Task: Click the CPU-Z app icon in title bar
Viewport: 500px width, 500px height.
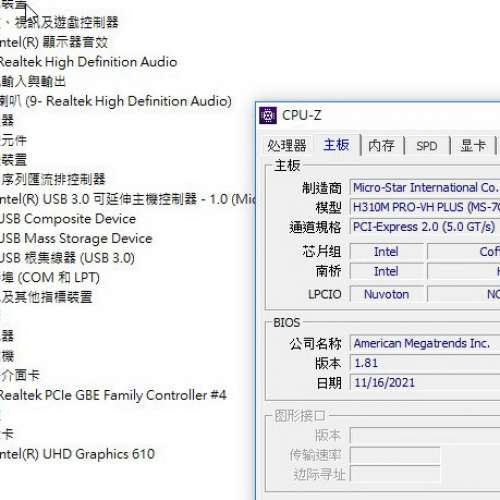Action: (268, 115)
